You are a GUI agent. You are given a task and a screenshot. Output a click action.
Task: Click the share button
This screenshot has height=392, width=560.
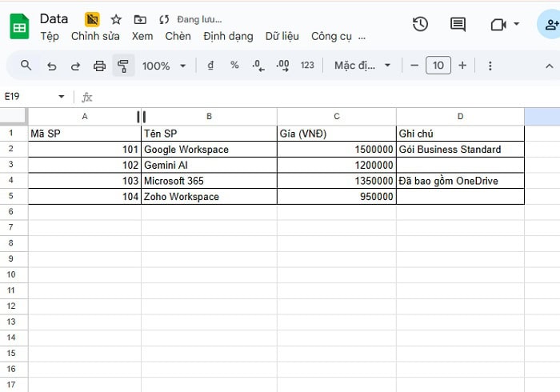click(x=550, y=25)
